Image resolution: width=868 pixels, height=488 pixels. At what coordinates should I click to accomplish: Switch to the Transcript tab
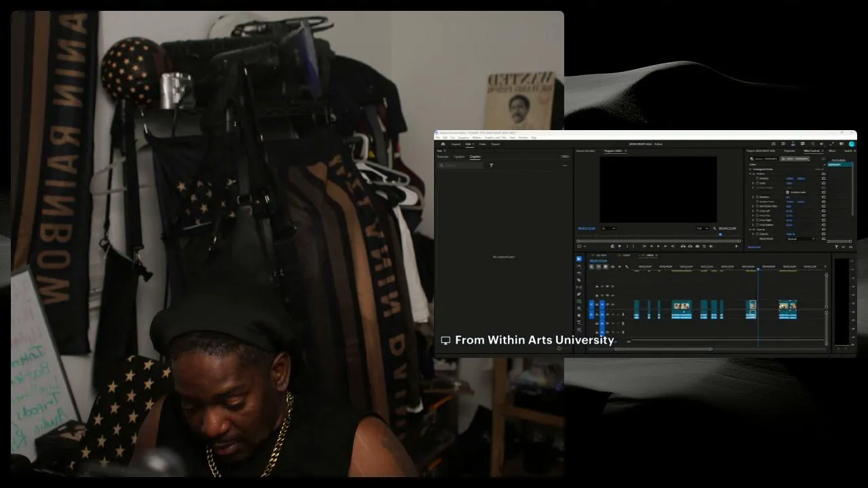click(x=442, y=157)
